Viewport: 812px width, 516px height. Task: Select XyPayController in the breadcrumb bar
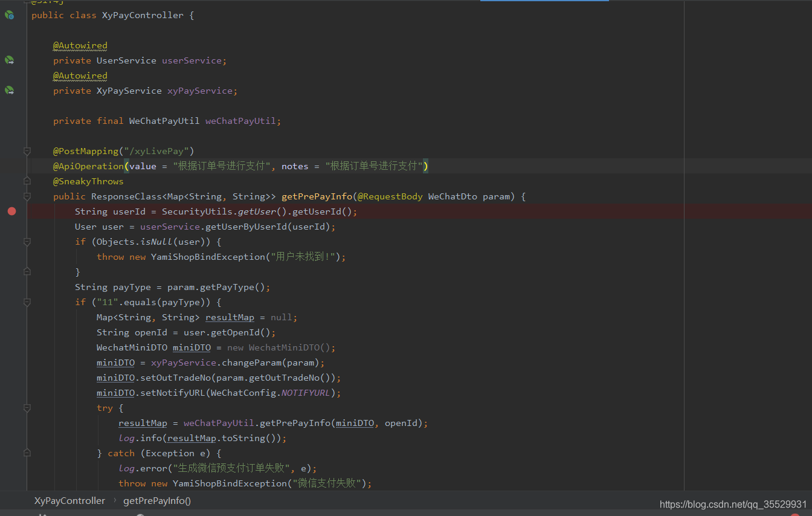click(69, 501)
